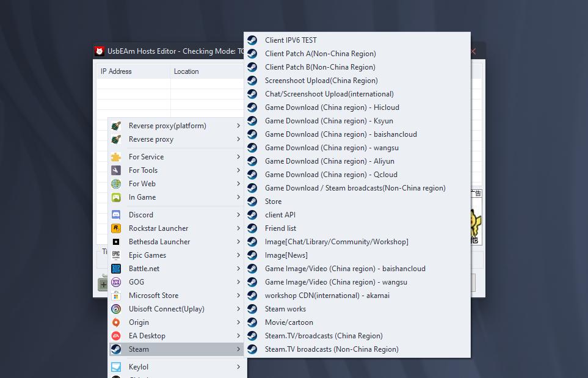
Task: Open the In Game submenu arrow
Action: [x=238, y=197]
